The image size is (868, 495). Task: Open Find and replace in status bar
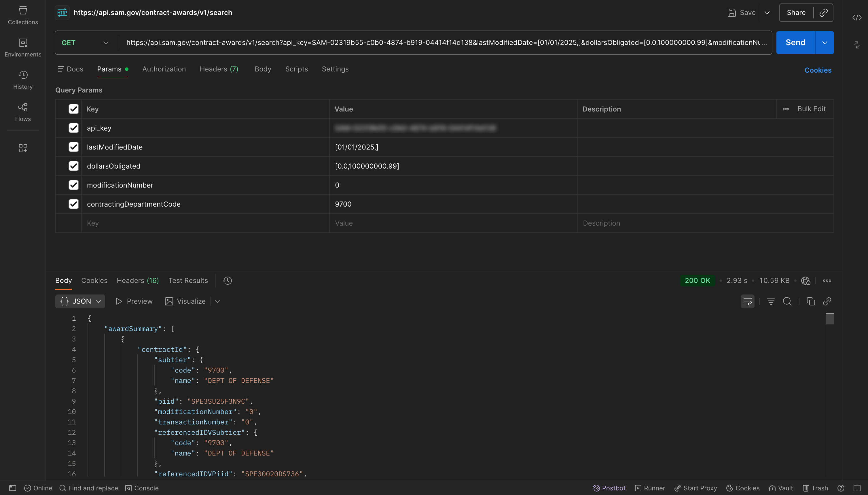click(89, 488)
